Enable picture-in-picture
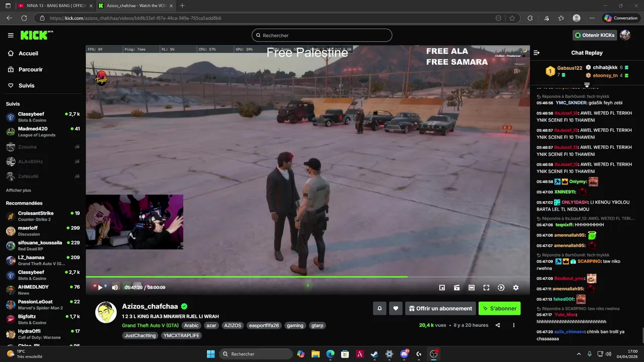This screenshot has height=362, width=644. coord(442,288)
